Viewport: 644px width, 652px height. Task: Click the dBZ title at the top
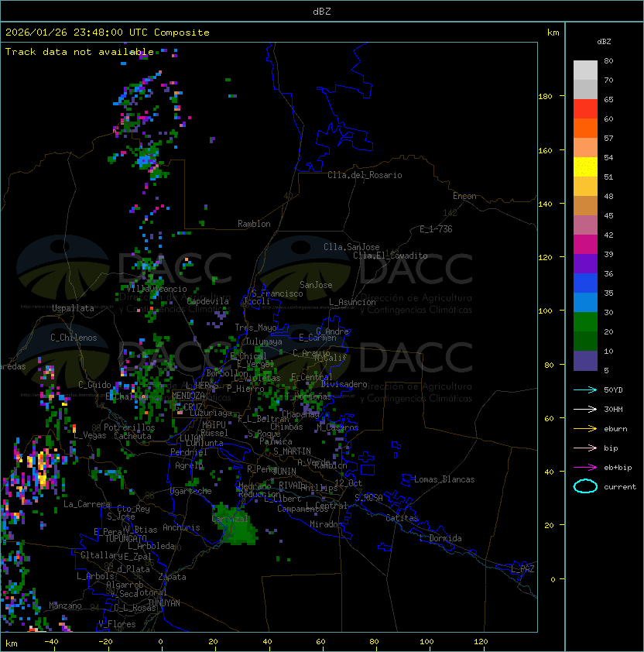(x=321, y=11)
